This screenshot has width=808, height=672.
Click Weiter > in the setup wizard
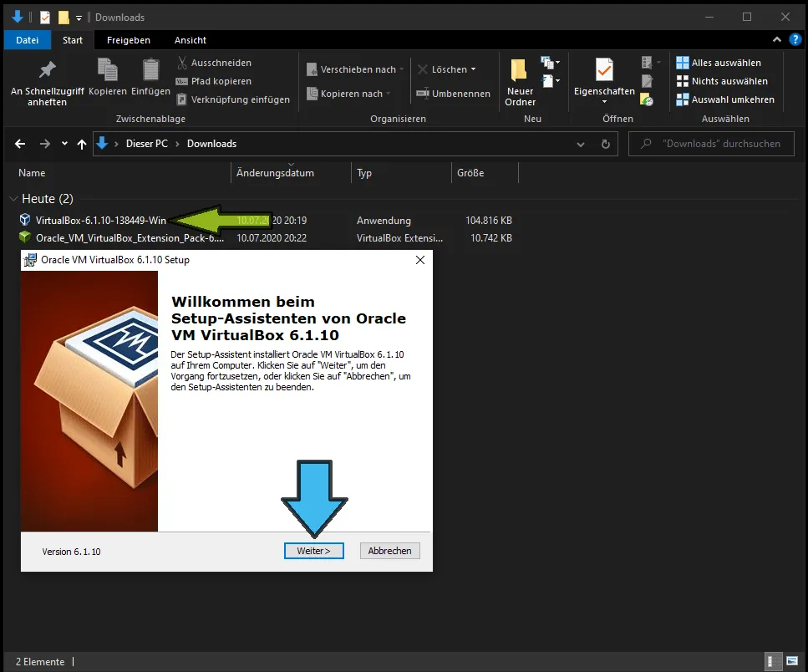313,550
